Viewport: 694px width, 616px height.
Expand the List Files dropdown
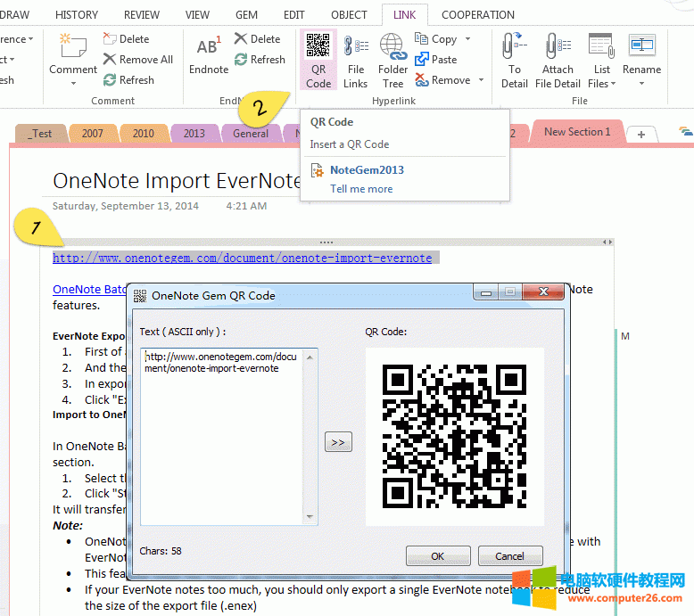614,84
